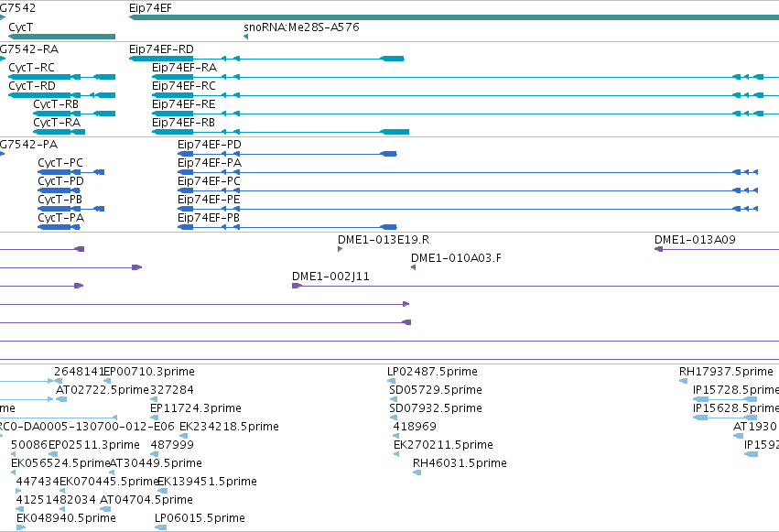Select the AT02722.5prime label
Screen dimensions: 779x532
103,390
